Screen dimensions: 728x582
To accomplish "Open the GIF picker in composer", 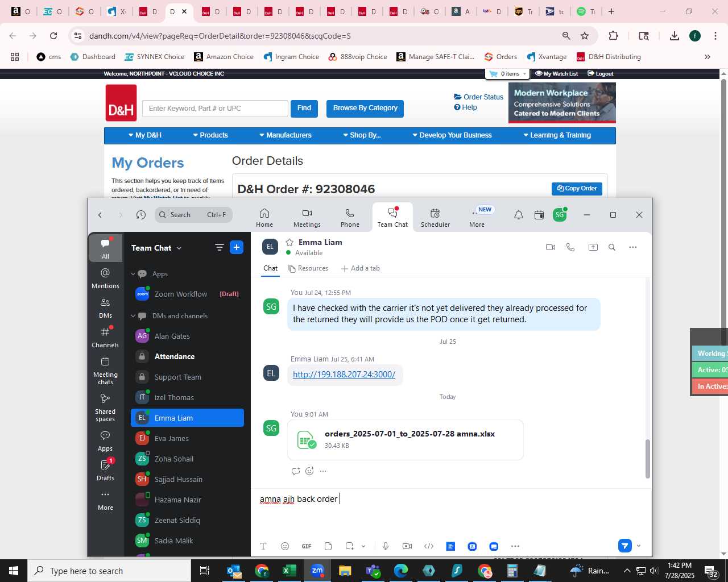I will pos(307,546).
